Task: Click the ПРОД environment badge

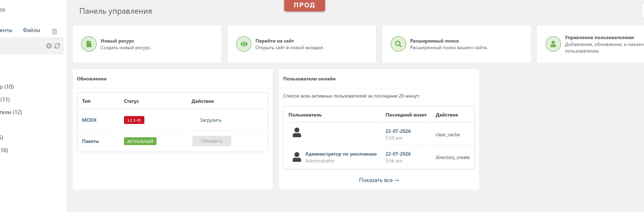Action: (304, 5)
